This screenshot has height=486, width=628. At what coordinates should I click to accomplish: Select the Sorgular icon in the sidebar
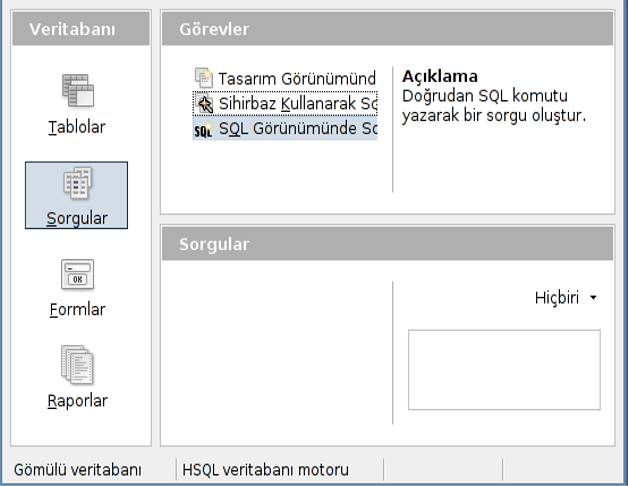77,183
